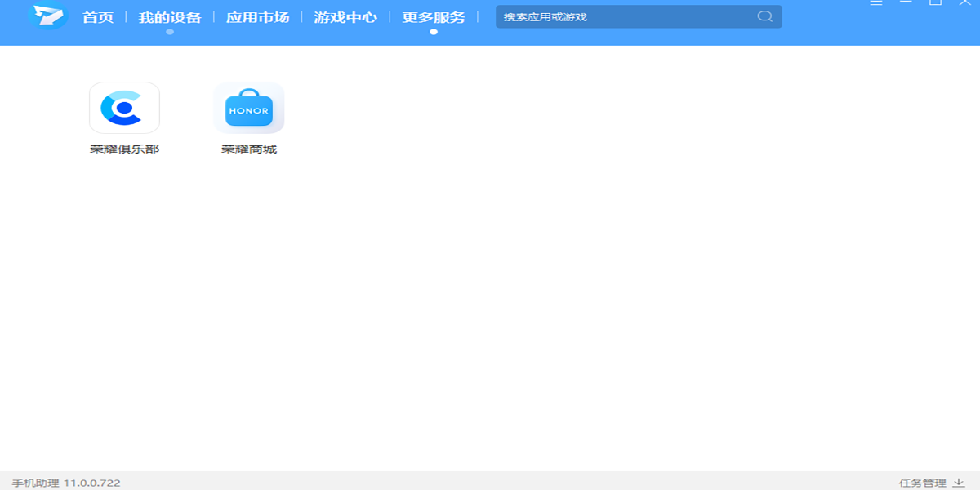The height and width of the screenshot is (490, 980).
Task: Click the 荣耀俱乐部 label text
Action: pyautogui.click(x=124, y=149)
